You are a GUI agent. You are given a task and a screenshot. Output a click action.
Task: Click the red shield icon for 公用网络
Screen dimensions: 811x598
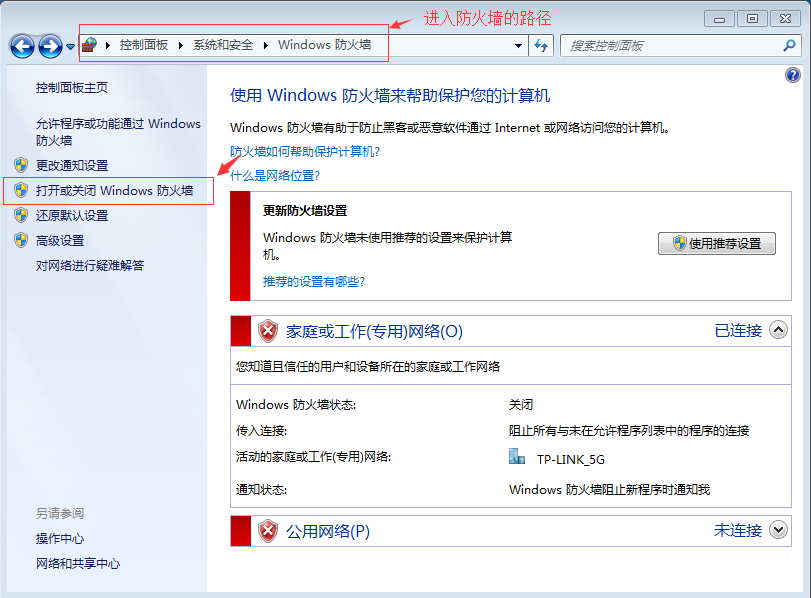coord(268,531)
